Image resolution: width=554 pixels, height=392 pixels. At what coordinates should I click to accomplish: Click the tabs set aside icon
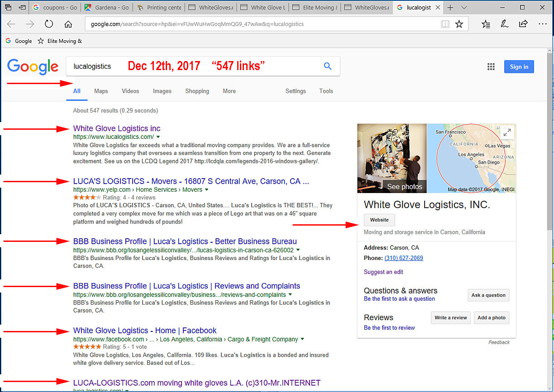pyautogui.click(x=8, y=8)
